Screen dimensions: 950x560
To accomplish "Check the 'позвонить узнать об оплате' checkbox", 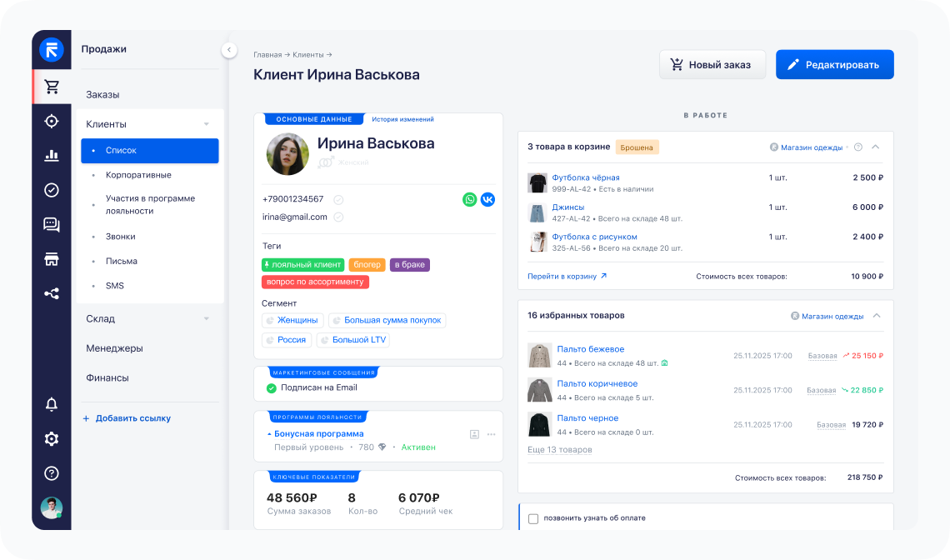I will click(533, 517).
